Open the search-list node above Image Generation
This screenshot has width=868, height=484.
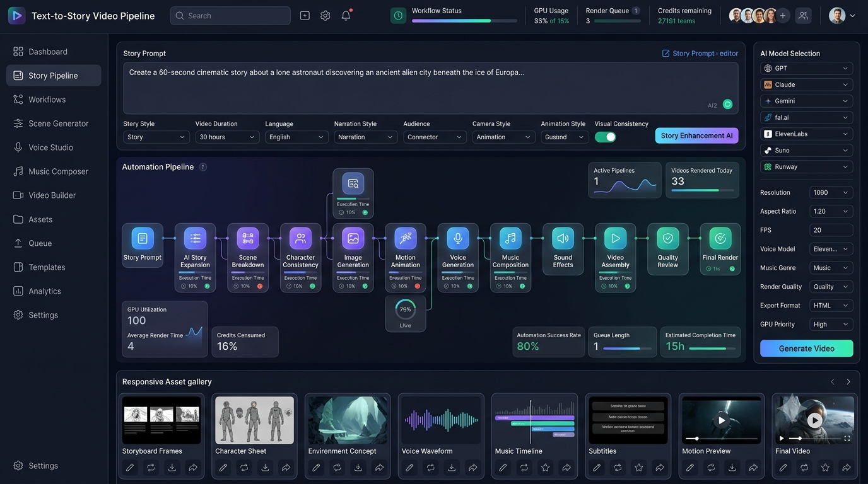pos(353,193)
